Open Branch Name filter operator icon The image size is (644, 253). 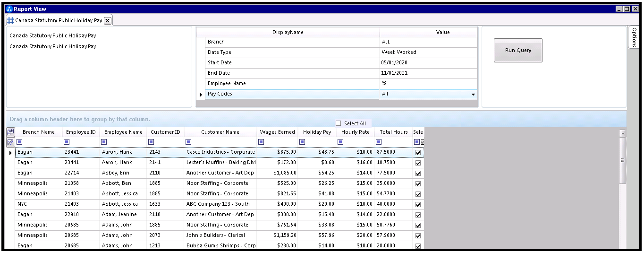[19, 142]
